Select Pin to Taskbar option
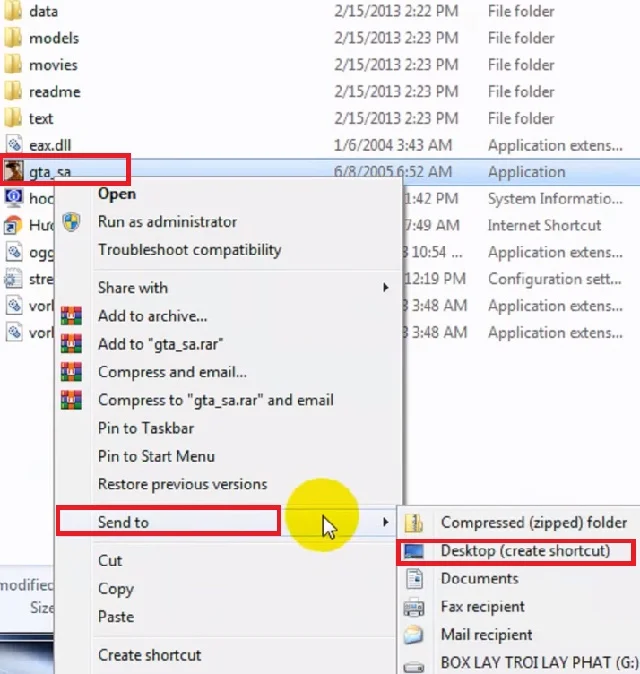This screenshot has width=640, height=674. (x=146, y=428)
